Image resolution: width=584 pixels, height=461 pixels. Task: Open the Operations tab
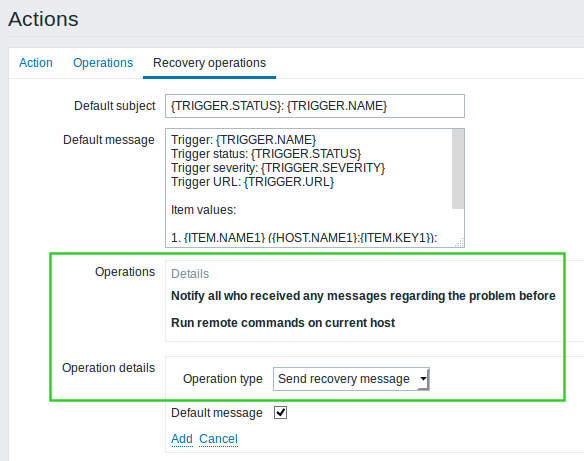(x=103, y=63)
